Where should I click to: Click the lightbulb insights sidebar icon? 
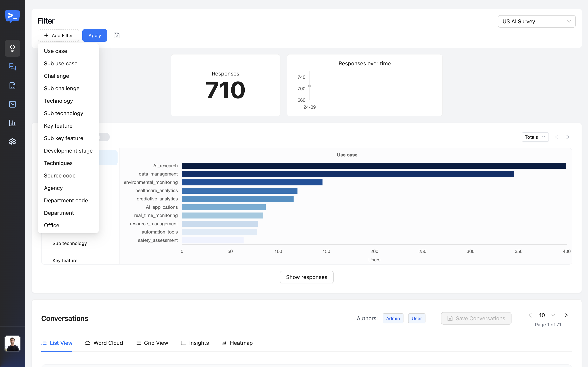pyautogui.click(x=12, y=48)
